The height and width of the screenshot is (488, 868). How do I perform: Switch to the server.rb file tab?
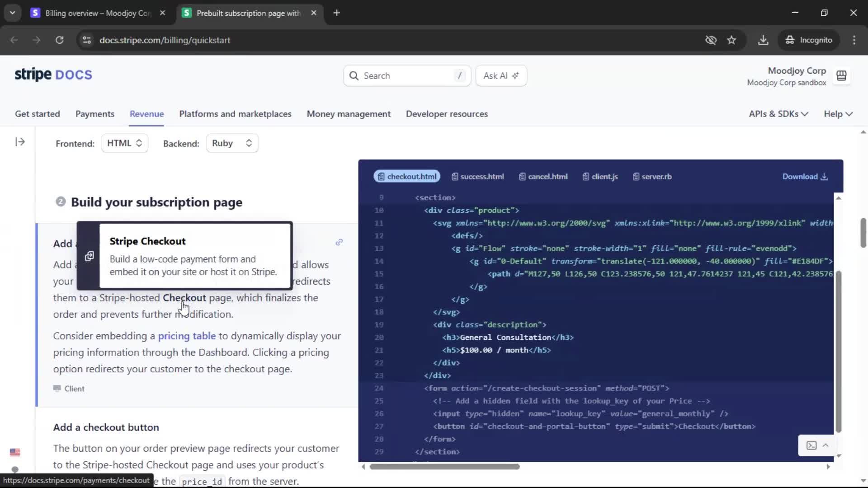click(652, 177)
